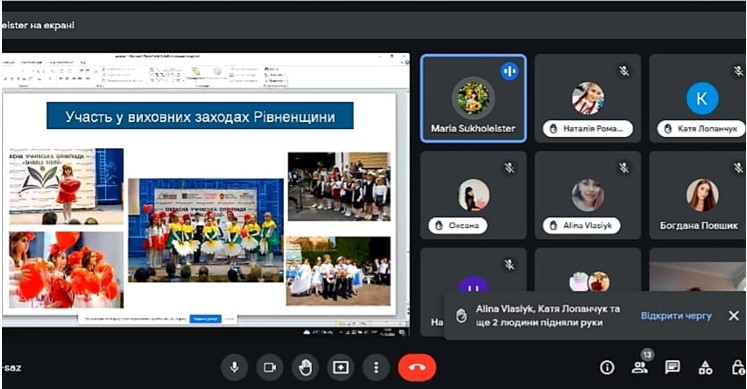Click the blue button in PowerPoint notification bar
The height and width of the screenshot is (389, 747).
pyautogui.click(x=205, y=319)
